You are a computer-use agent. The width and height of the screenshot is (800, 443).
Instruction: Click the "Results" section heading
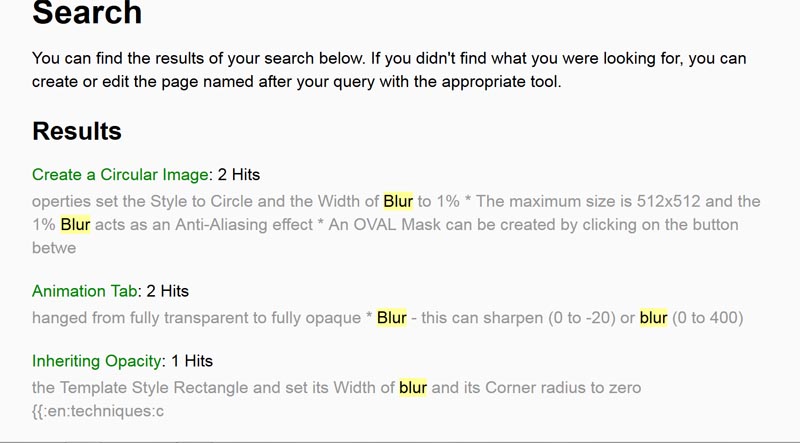[x=77, y=131]
